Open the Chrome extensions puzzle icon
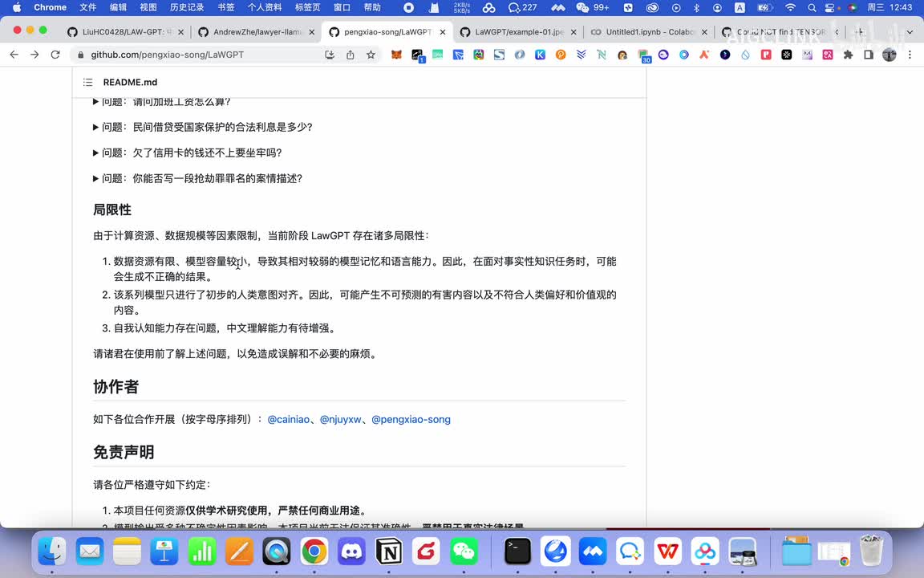The height and width of the screenshot is (578, 924). (848, 55)
